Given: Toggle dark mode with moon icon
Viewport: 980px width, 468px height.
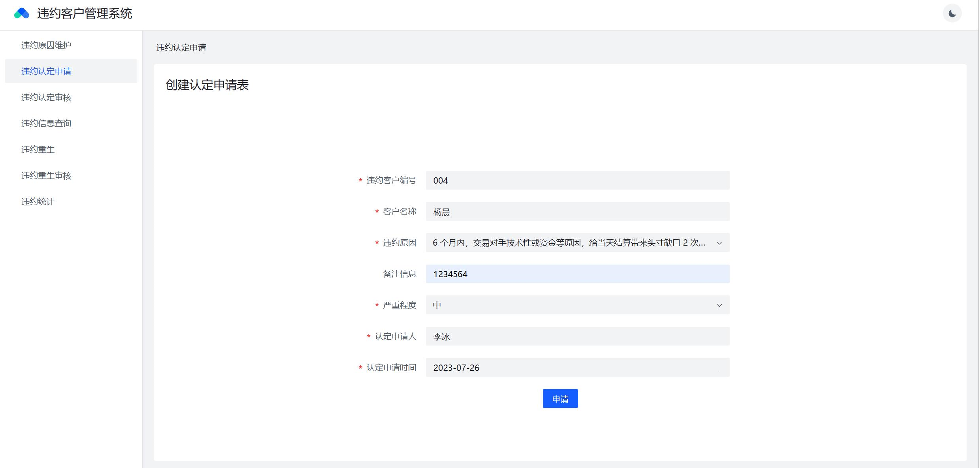Looking at the screenshot, I should [x=952, y=14].
